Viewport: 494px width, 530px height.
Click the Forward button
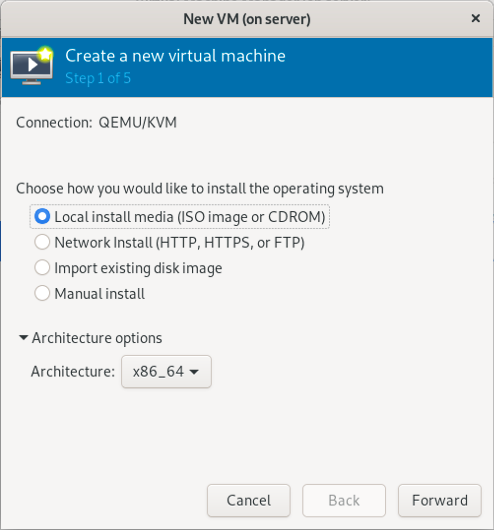[x=440, y=500]
